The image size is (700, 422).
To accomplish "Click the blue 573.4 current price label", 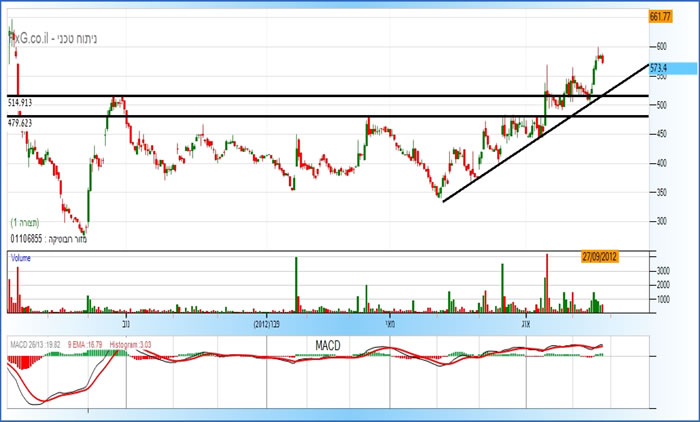I will [658, 69].
